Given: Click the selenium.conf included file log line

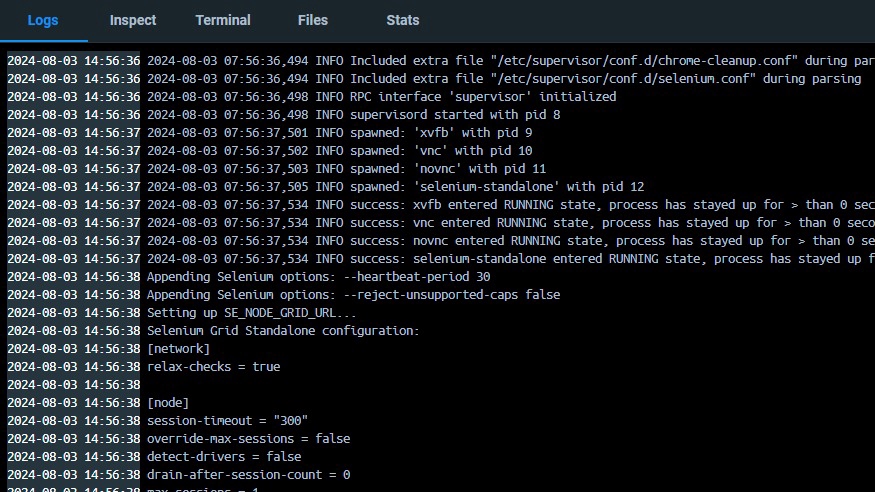Looking at the screenshot, I should [x=500, y=79].
